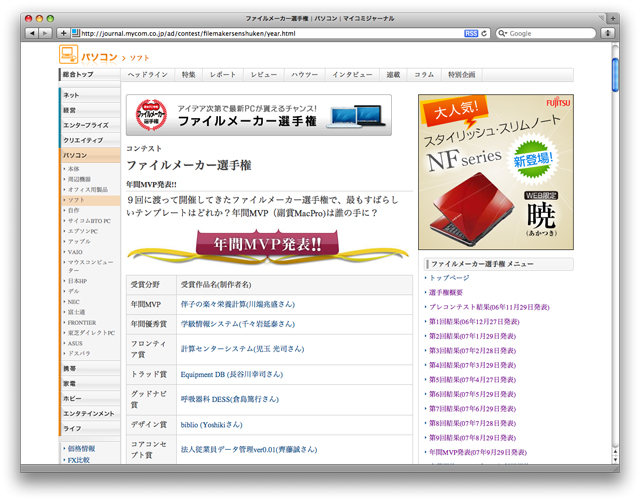Image resolution: width=640 pixels, height=501 pixels.
Task: Open 呼吸器科 DESS entry link
Action: [x=229, y=399]
